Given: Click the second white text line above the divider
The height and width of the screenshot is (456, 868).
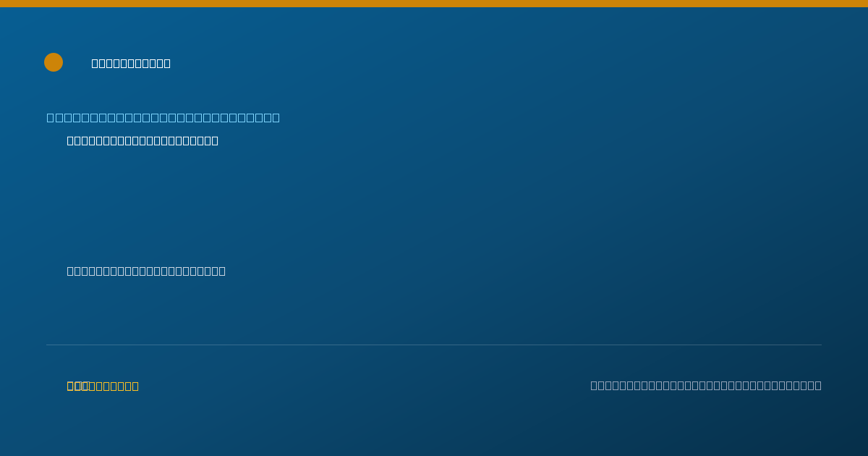Looking at the screenshot, I should pos(146,271).
